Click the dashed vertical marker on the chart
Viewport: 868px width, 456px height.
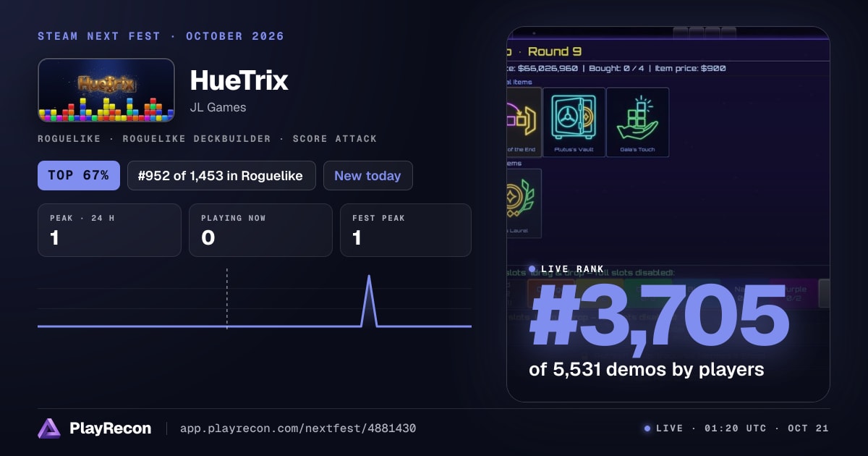point(226,298)
